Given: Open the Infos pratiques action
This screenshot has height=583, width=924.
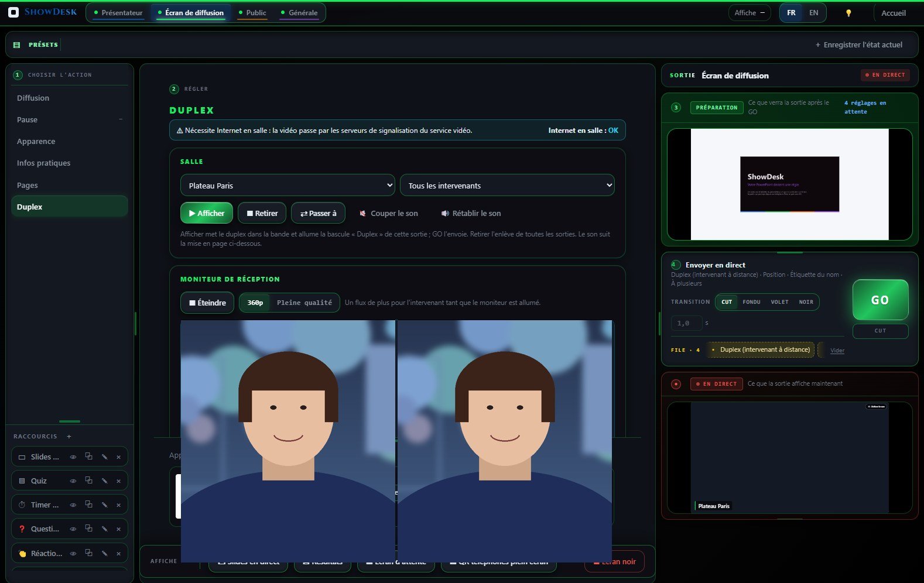Looking at the screenshot, I should 69,163.
